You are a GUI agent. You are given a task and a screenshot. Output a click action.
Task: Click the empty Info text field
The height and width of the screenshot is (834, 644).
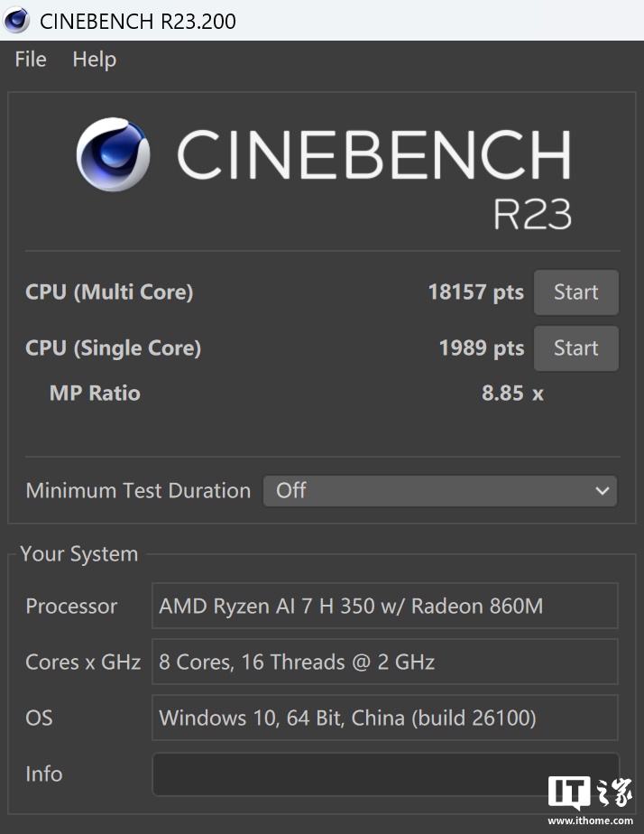coord(384,774)
